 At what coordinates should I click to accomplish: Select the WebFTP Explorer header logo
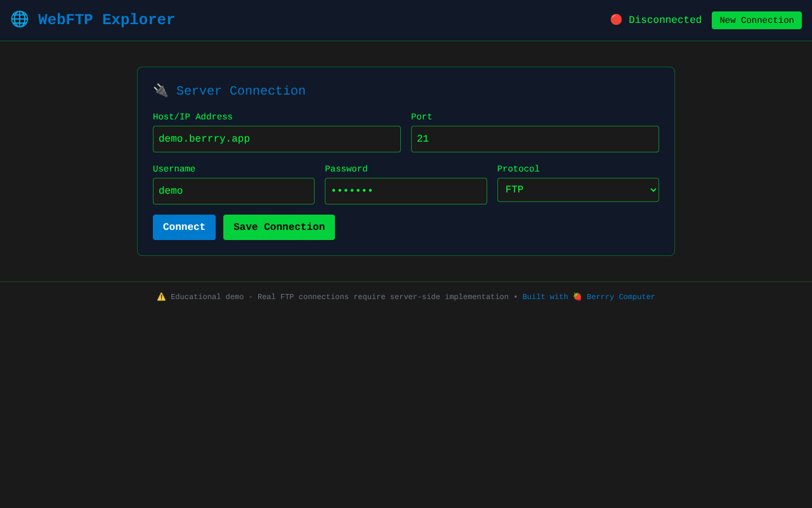(x=106, y=19)
